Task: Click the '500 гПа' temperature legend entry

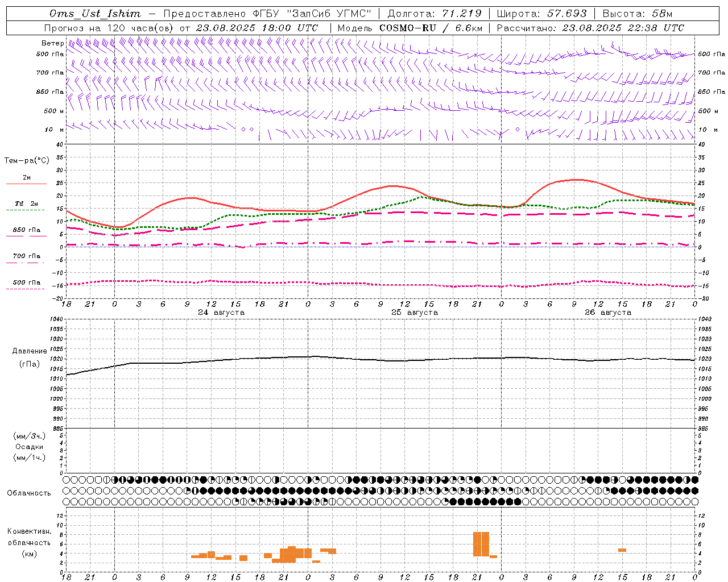Action: [x=27, y=282]
